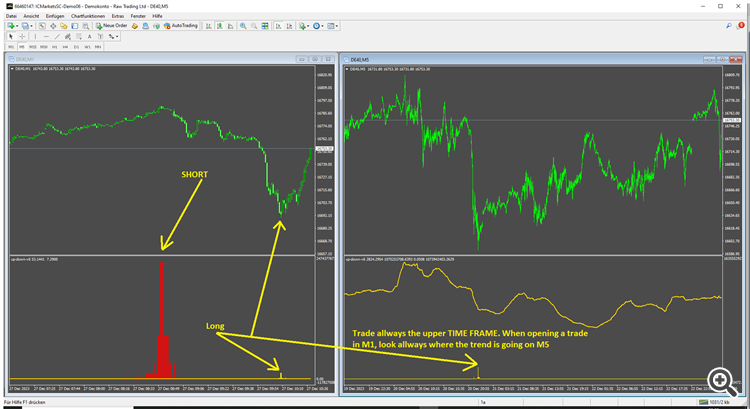Show the Market Watch window
Screen dimensions: 750x409
[42, 26]
